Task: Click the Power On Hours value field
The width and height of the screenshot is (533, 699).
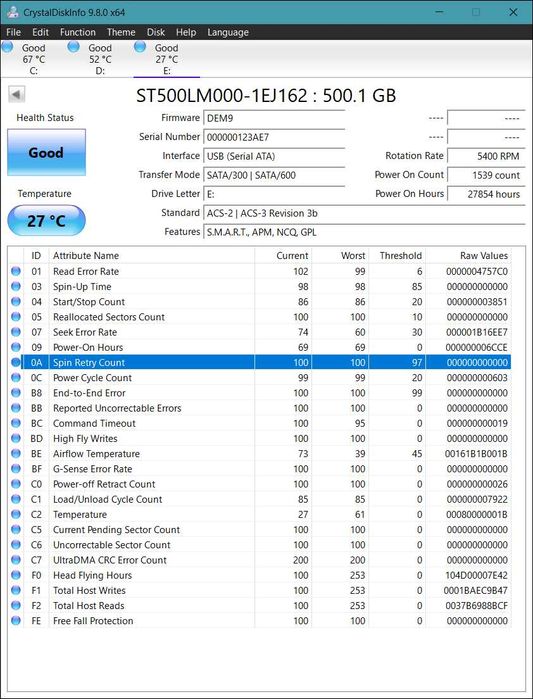Action: [x=486, y=194]
